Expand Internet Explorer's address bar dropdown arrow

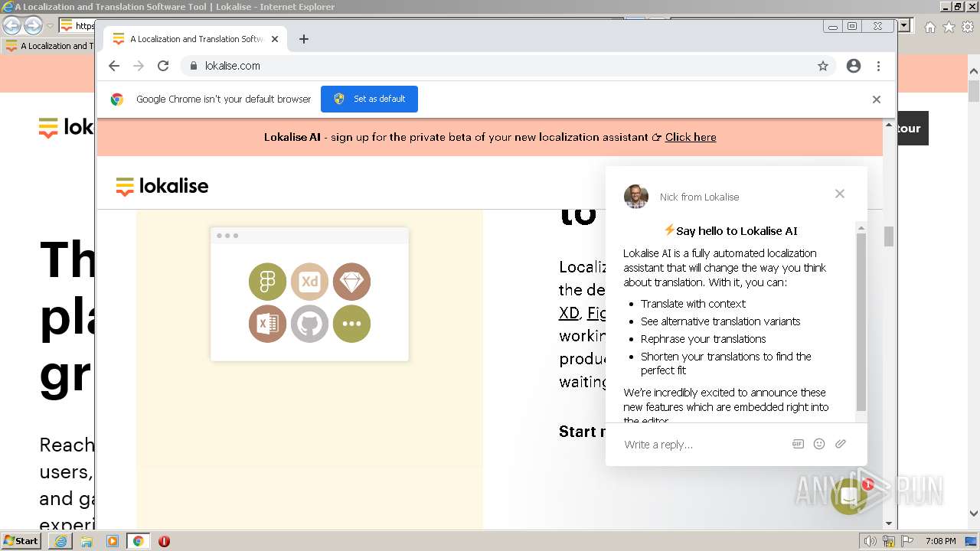904,26
